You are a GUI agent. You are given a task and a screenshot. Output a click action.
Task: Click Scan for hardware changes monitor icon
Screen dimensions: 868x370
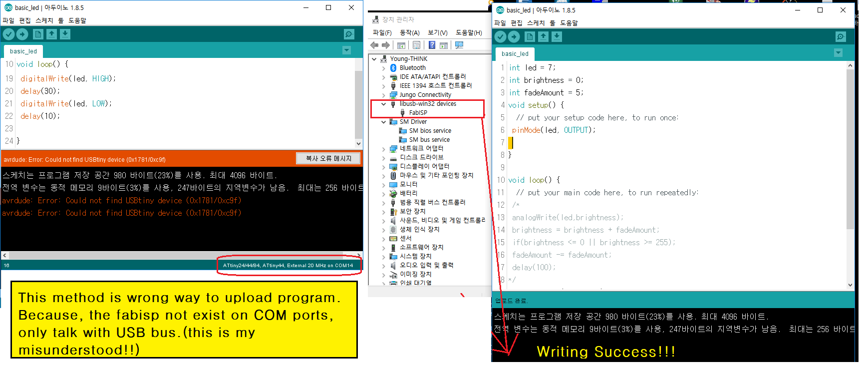459,45
